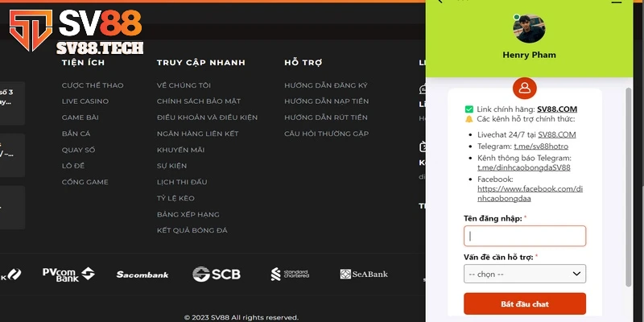Click the SeaBank logo

[364, 275]
